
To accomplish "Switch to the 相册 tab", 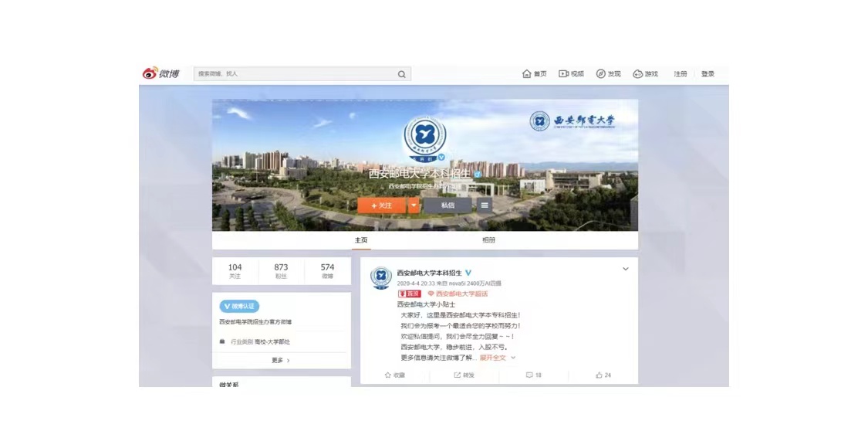I will [489, 240].
